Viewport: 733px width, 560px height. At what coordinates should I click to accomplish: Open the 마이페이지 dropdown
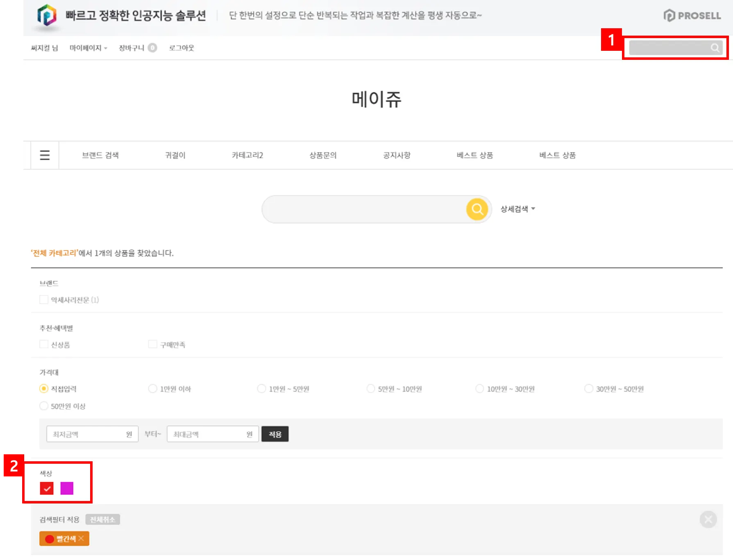click(x=88, y=48)
